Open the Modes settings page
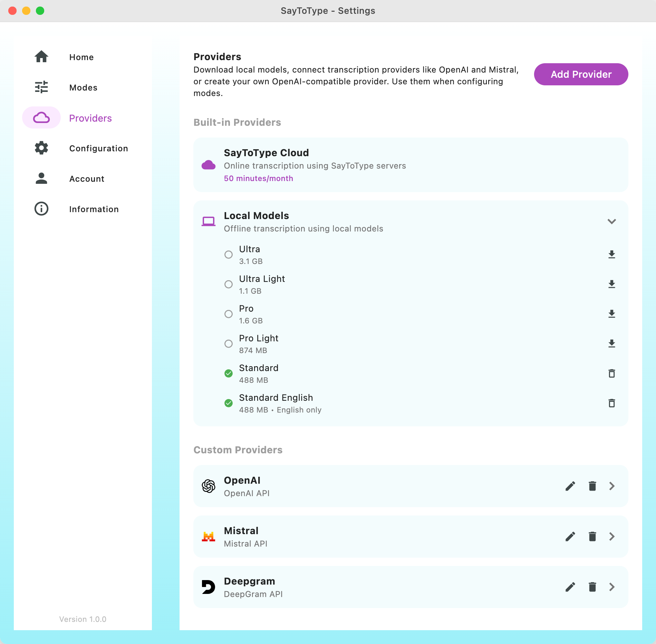The width and height of the screenshot is (656, 644). pyautogui.click(x=83, y=88)
